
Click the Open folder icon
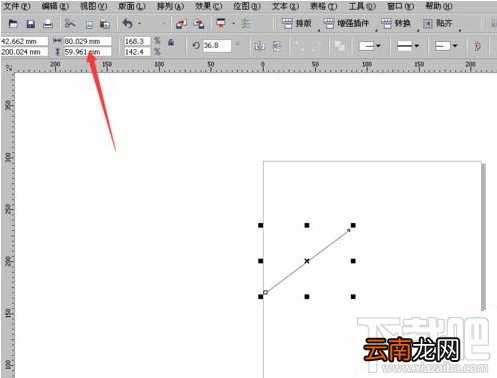click(x=13, y=24)
